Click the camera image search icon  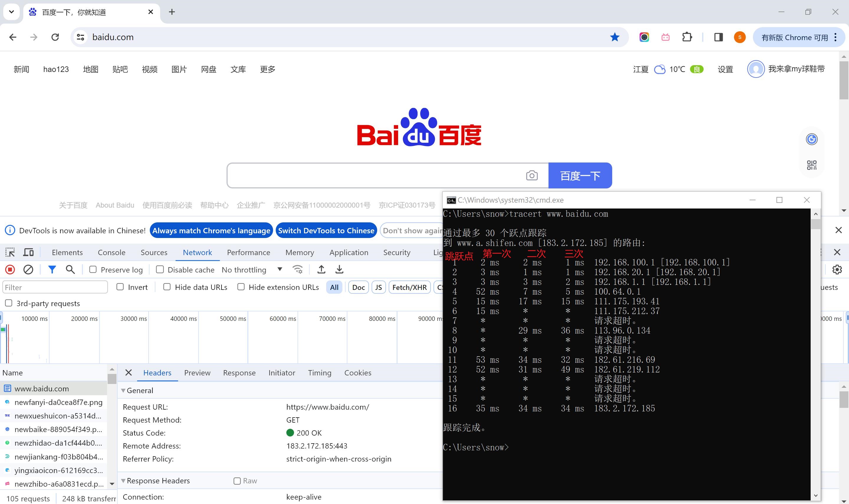(532, 175)
